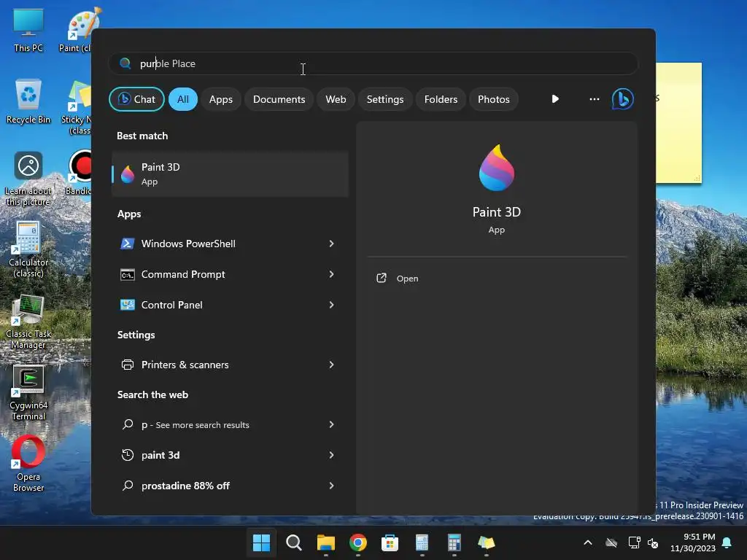This screenshot has width=747, height=560.
Task: Select This PC desktop icon
Action: (28, 30)
